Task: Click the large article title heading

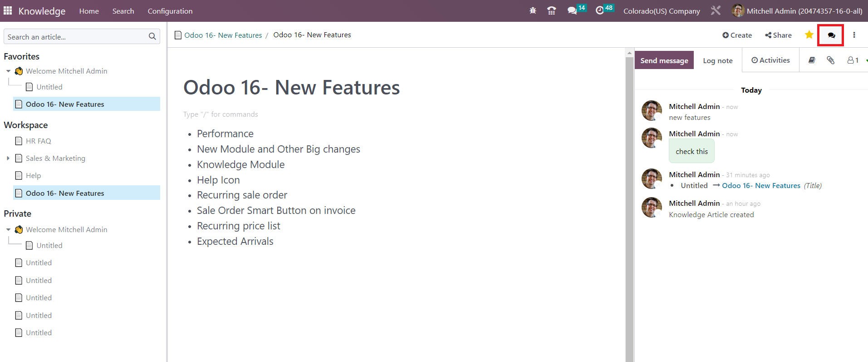Action: pyautogui.click(x=292, y=87)
